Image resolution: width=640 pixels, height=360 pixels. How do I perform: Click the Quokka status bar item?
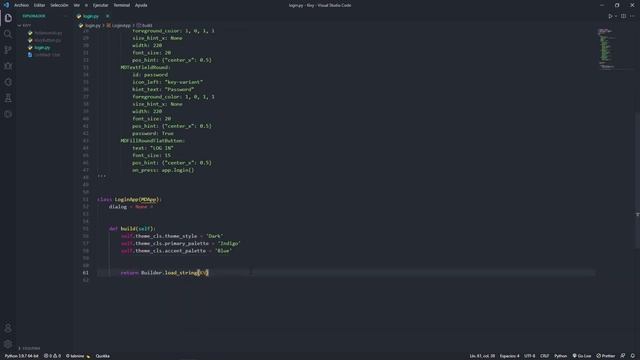102,356
